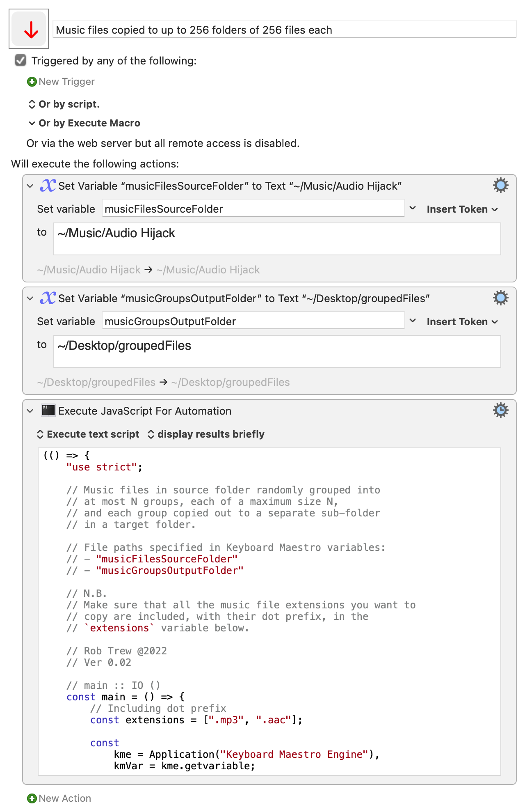
Task: Click the '"use strict";' code line
Action: pyautogui.click(x=105, y=467)
